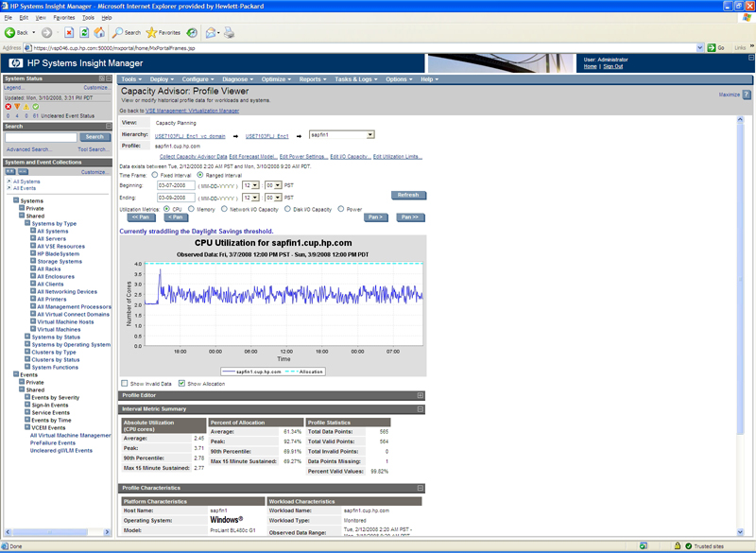This screenshot has height=553, width=756.
Task: Click the '<< Pan' button
Action: (x=140, y=217)
